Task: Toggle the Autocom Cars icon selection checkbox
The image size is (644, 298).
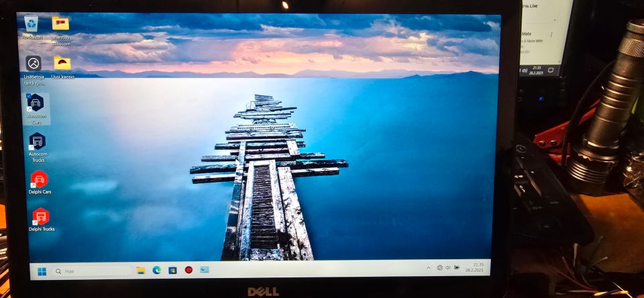Action: pyautogui.click(x=28, y=95)
